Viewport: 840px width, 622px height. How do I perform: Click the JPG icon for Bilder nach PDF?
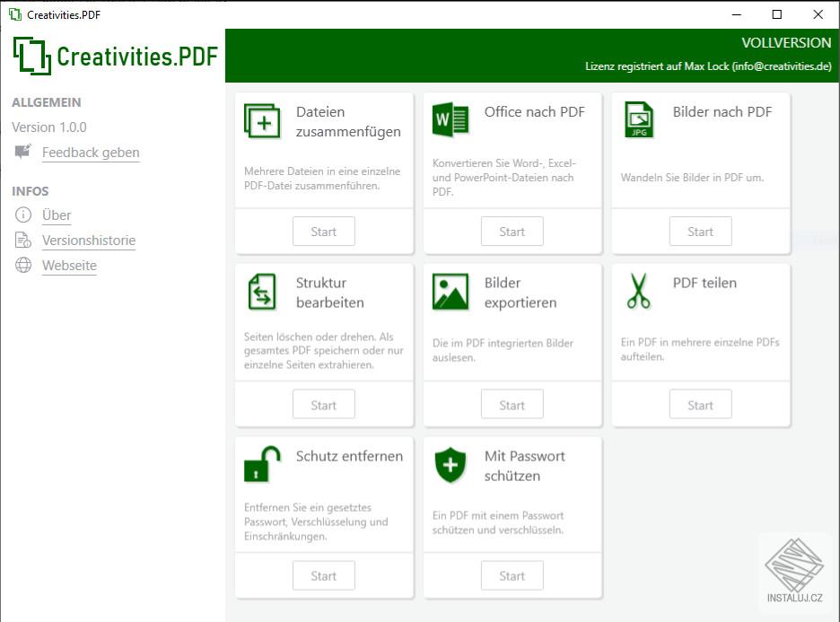[639, 119]
